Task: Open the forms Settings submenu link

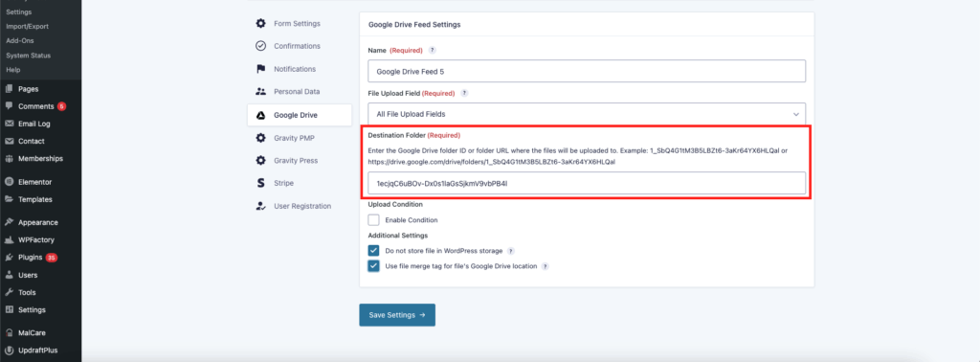Action: [19, 11]
